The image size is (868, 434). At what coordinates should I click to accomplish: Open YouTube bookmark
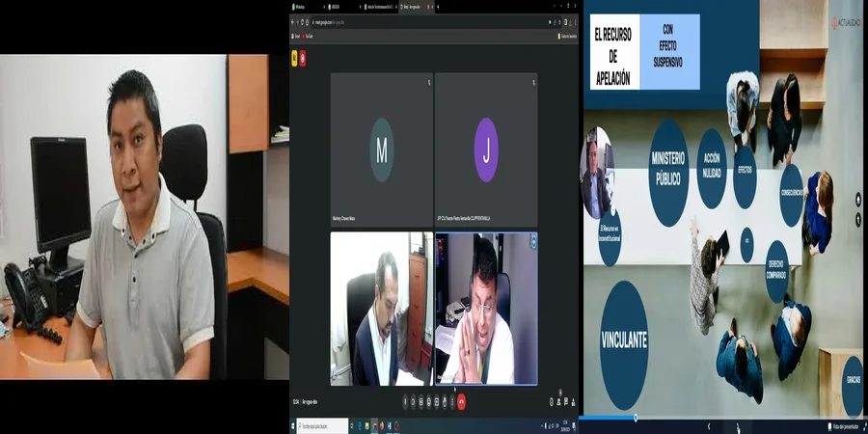click(x=308, y=36)
